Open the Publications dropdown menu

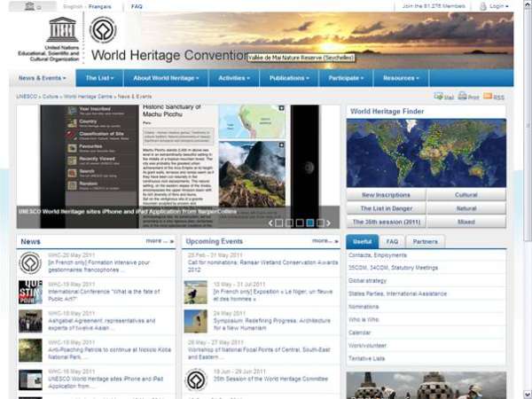pos(289,78)
